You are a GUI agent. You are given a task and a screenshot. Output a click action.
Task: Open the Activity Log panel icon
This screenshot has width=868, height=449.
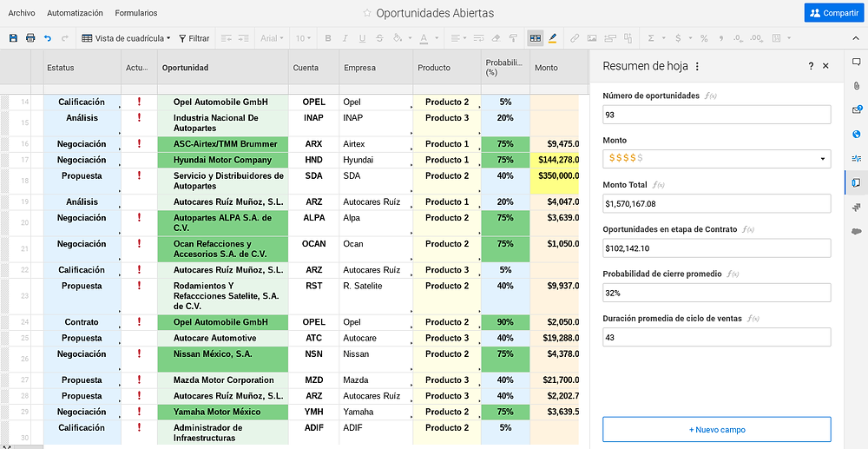tap(857, 158)
